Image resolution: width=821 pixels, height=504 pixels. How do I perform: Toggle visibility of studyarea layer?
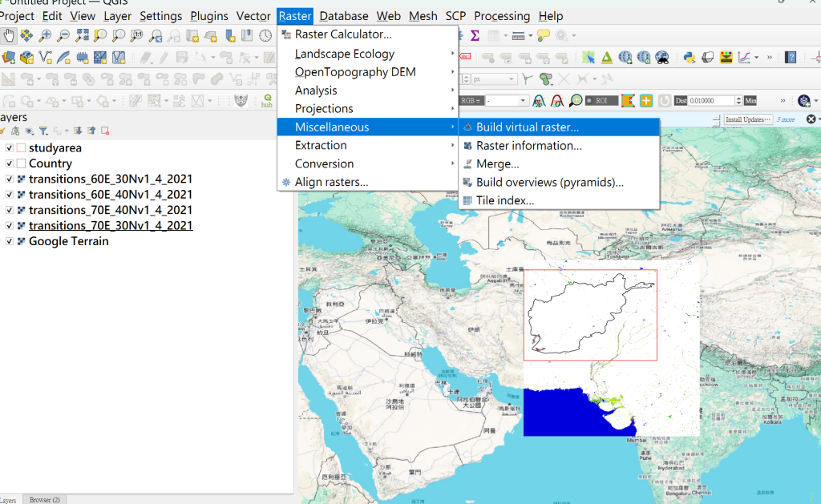(x=10, y=148)
